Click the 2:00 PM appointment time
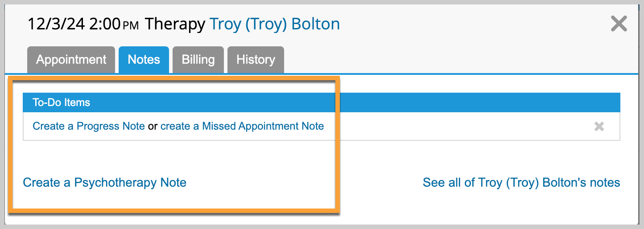Screen dimensions: 644x229 tap(114, 24)
